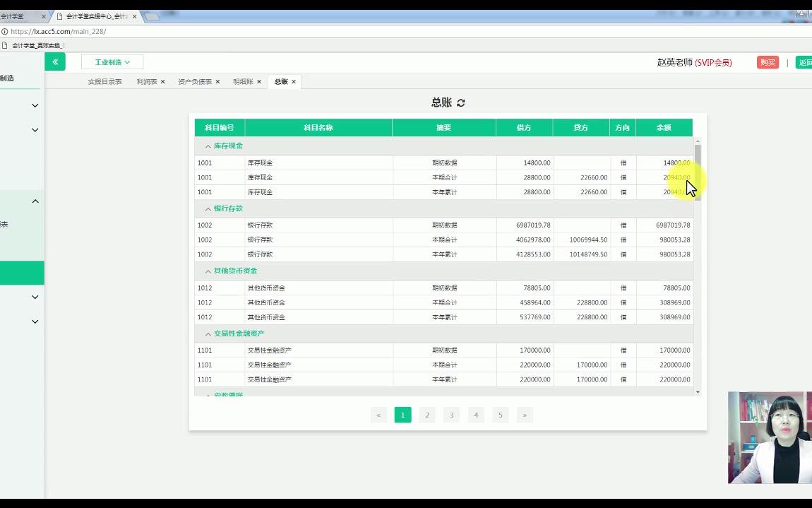This screenshot has height=508, width=812.
Task: Click the site information icon in address bar
Action: click(x=6, y=31)
